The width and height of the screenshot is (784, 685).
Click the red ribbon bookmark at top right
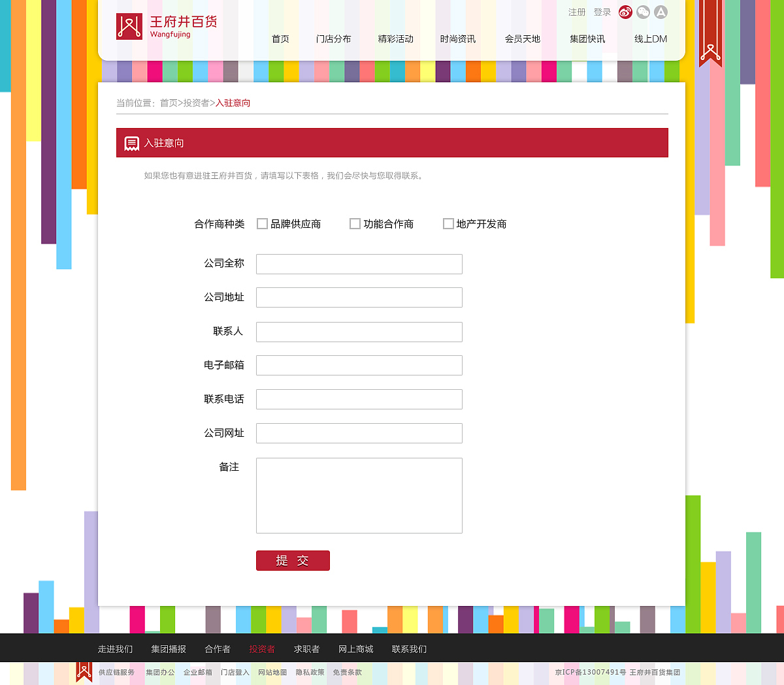pyautogui.click(x=711, y=33)
